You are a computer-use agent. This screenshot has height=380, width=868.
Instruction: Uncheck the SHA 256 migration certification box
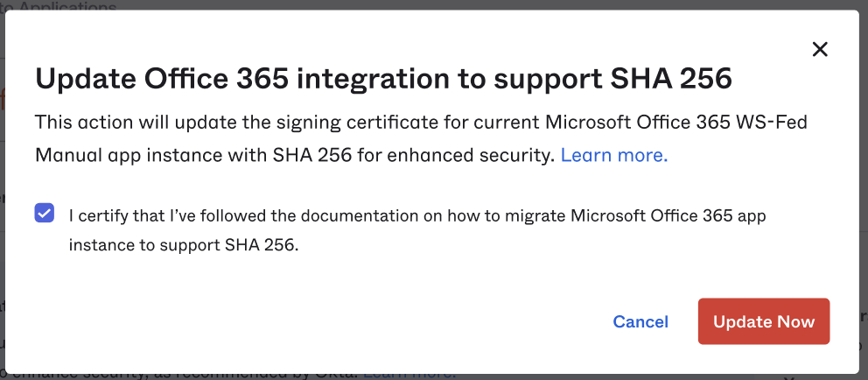[x=44, y=214]
